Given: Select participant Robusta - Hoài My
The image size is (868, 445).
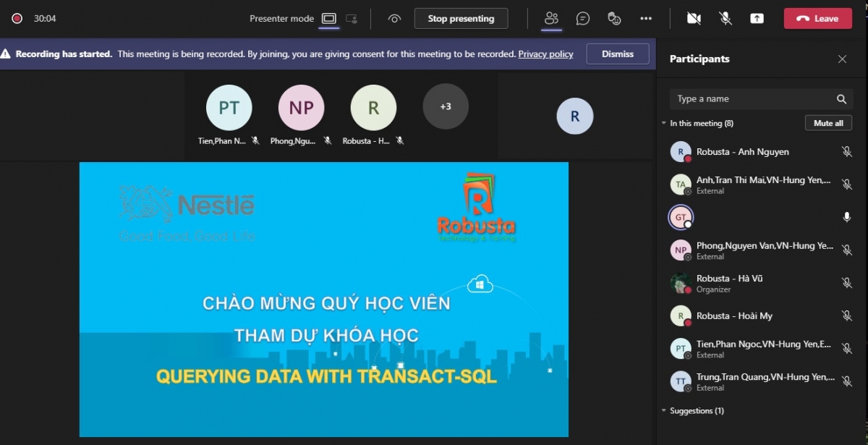Looking at the screenshot, I should [761, 315].
